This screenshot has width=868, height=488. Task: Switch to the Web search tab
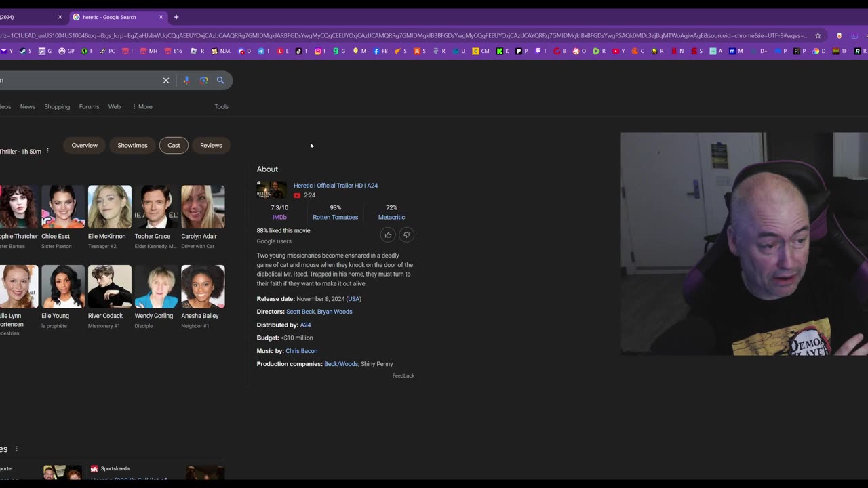click(x=115, y=106)
